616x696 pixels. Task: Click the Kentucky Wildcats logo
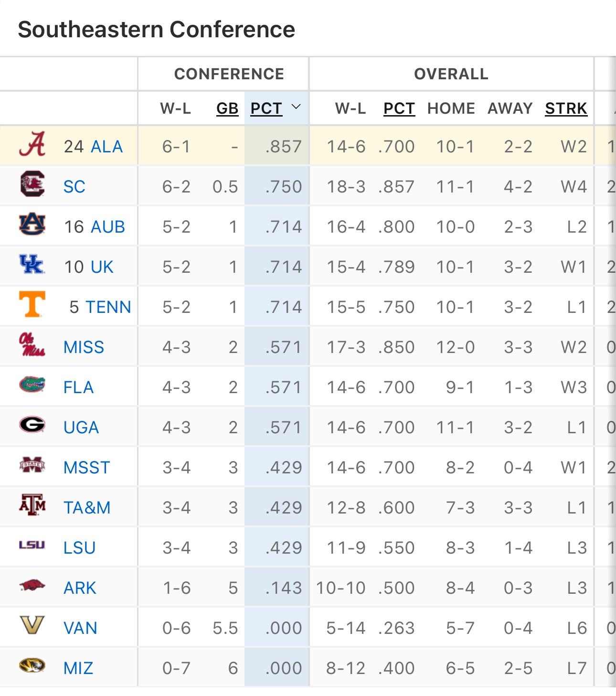[32, 265]
